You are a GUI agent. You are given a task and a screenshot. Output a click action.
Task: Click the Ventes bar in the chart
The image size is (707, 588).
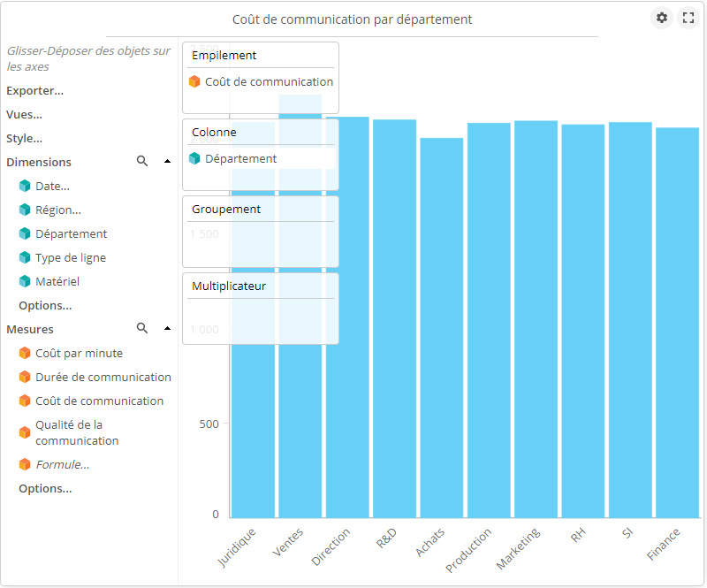(300, 398)
